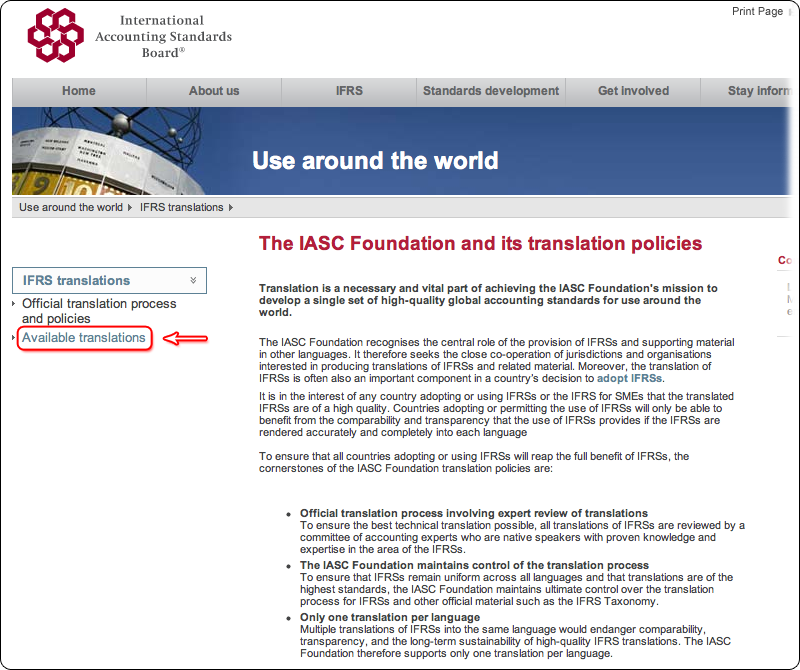This screenshot has width=800, height=670.
Task: Open the About us navigation tab
Action: 214,91
